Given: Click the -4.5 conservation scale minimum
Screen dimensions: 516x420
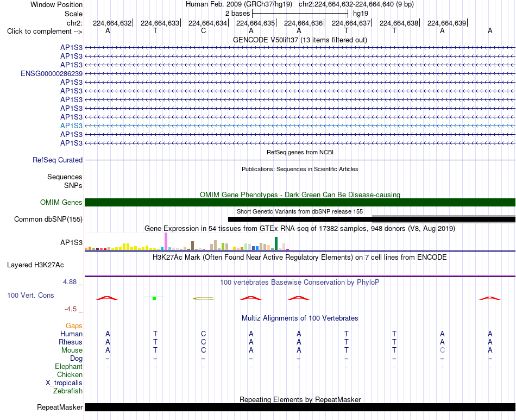Looking at the screenshot, I should [x=71, y=309].
